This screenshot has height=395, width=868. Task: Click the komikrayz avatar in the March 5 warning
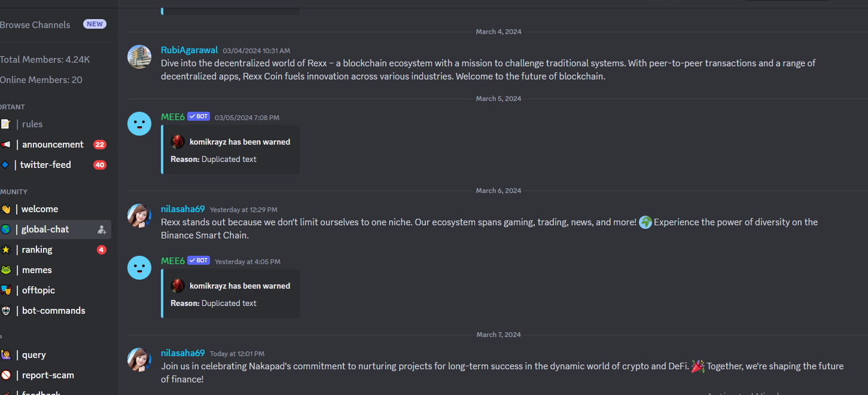coord(178,142)
